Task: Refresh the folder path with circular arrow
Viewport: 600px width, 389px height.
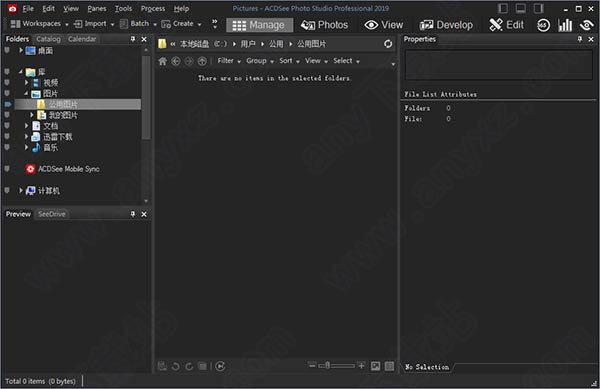Action: pos(388,44)
